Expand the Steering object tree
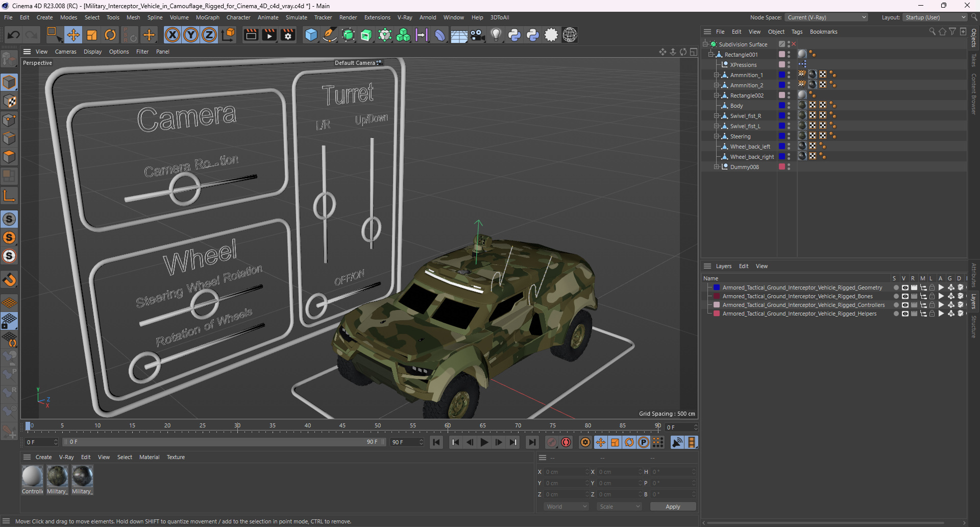The width and height of the screenshot is (980, 527). pos(716,136)
